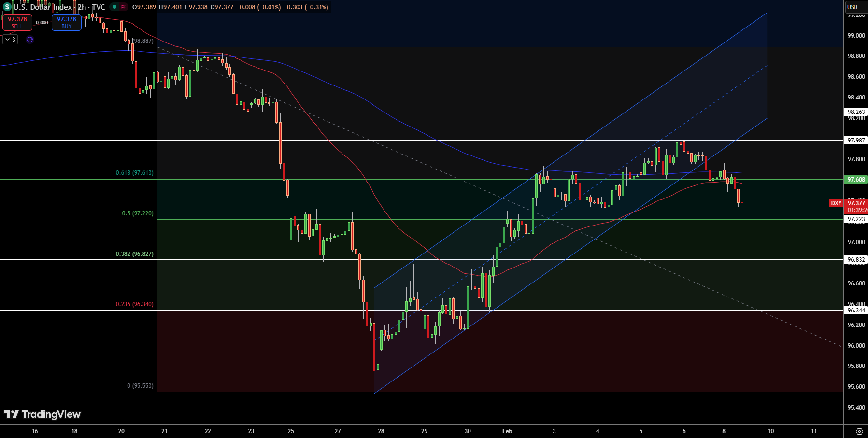Viewport: 868px width, 438px height.
Task: Select the 0.5 (97.220) Fibonacci level label
Action: pyautogui.click(x=138, y=213)
